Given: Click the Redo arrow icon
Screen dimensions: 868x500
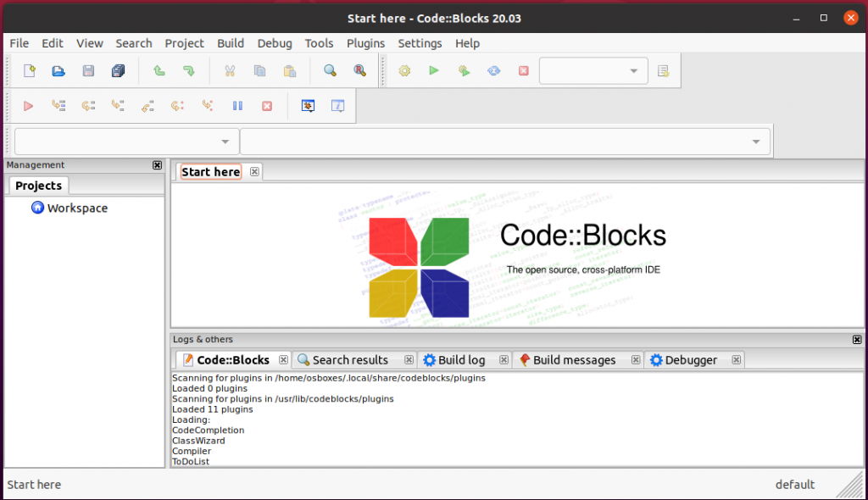Looking at the screenshot, I should click(189, 71).
